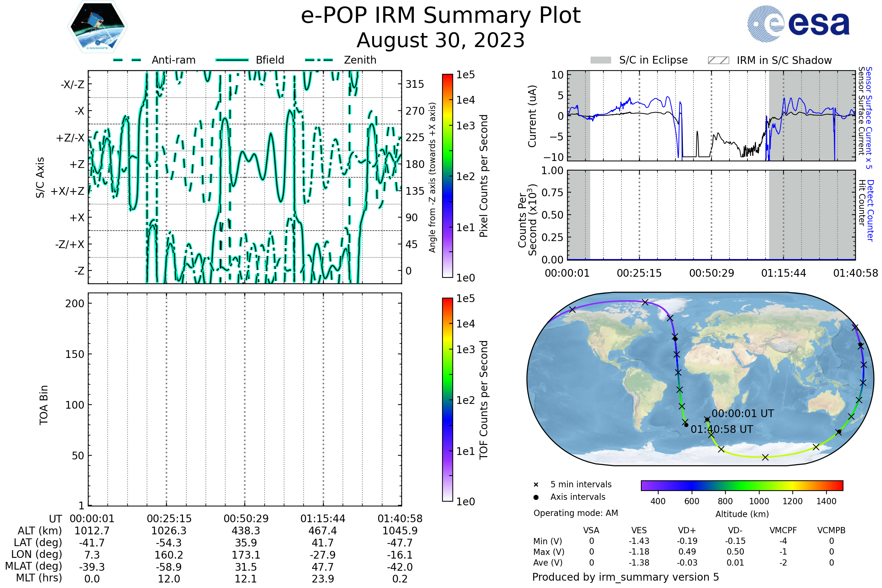The image size is (882, 588).
Task: Click the e-POP IRM Summary Plot title
Action: (x=441, y=16)
